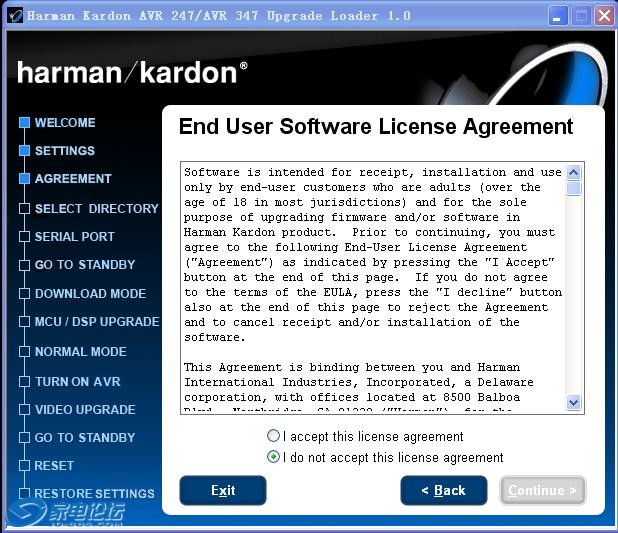Click the NORMAL MODE step
The image size is (618, 533).
81,352
